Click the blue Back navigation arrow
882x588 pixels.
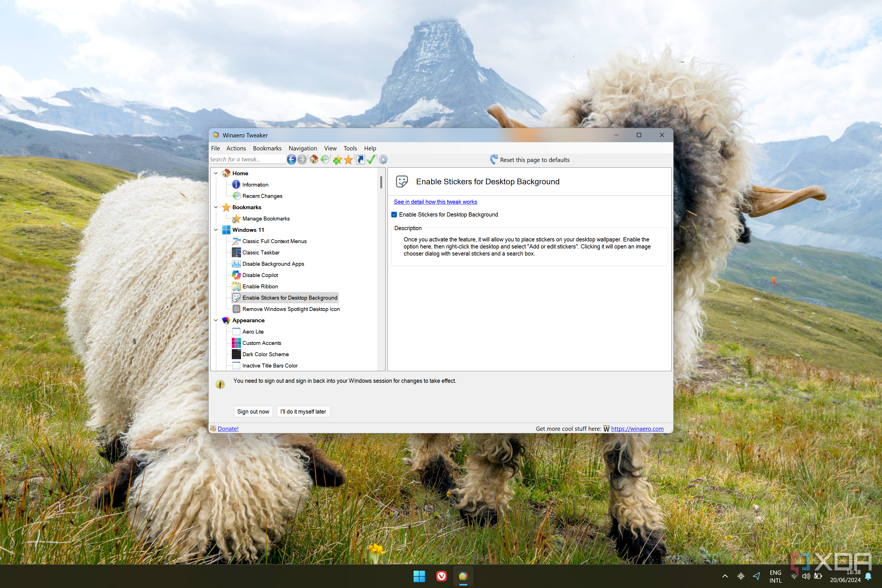(x=291, y=160)
